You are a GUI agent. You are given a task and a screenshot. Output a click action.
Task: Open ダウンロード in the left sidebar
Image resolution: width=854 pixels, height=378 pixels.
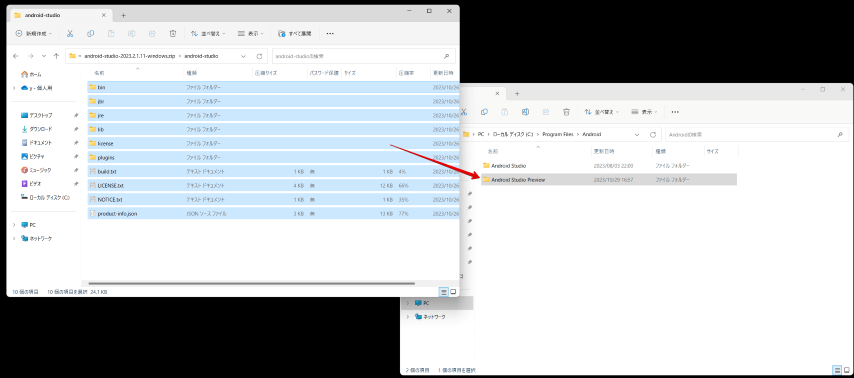coord(37,129)
